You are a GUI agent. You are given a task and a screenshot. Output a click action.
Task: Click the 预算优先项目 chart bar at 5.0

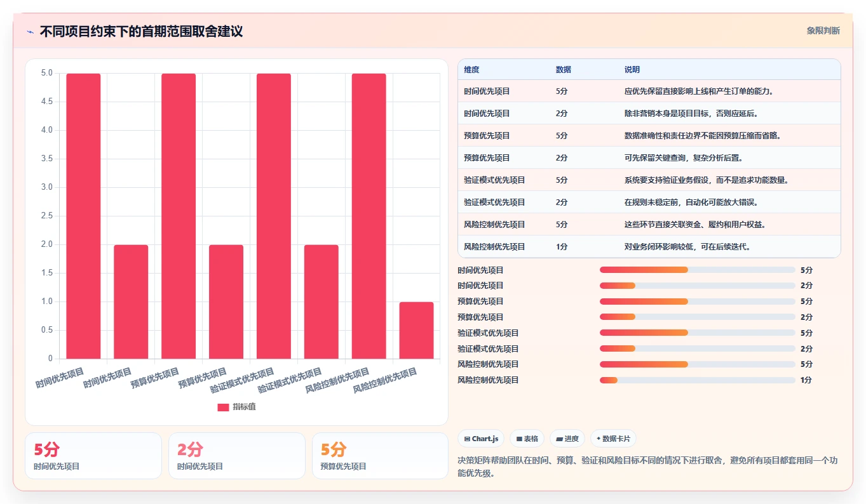coord(179,216)
